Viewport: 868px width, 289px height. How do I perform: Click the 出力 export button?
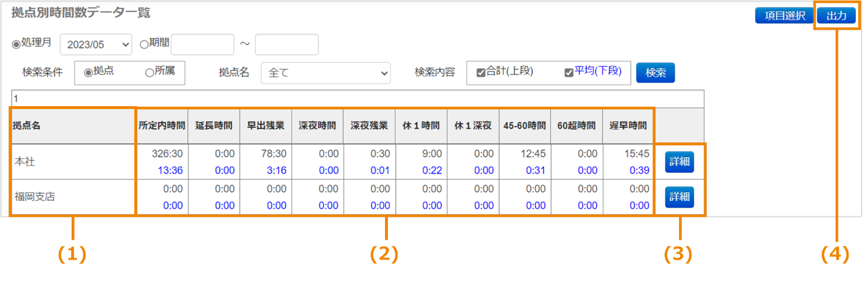pyautogui.click(x=836, y=16)
